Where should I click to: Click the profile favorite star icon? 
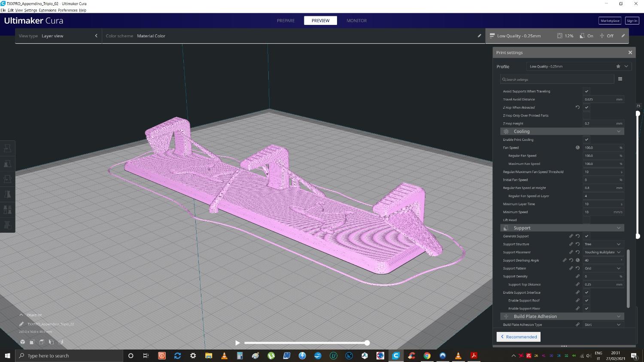coord(618,67)
